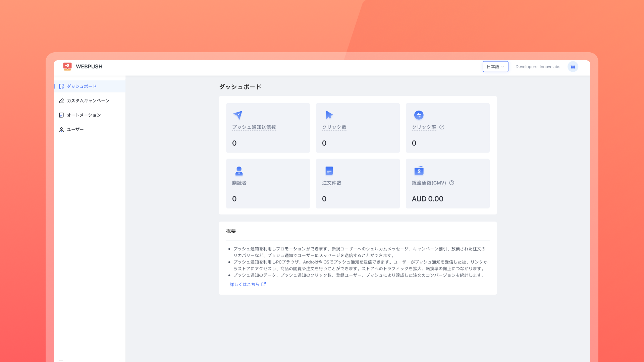Viewport: 644px width, 362px height.
Task: Open the 日本語 language dropdown
Action: (x=495, y=67)
